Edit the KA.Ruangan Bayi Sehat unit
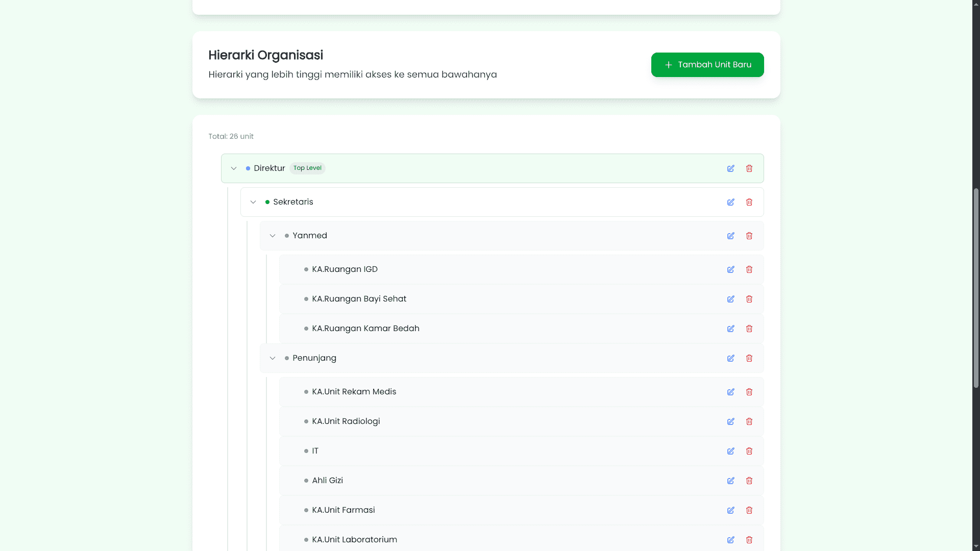Viewport: 980px width, 551px height. 731,299
